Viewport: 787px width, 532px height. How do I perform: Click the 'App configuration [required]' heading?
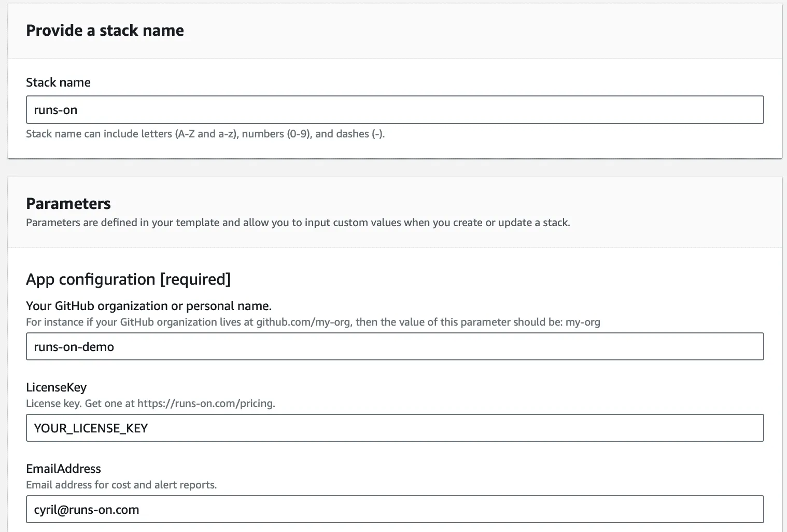128,279
